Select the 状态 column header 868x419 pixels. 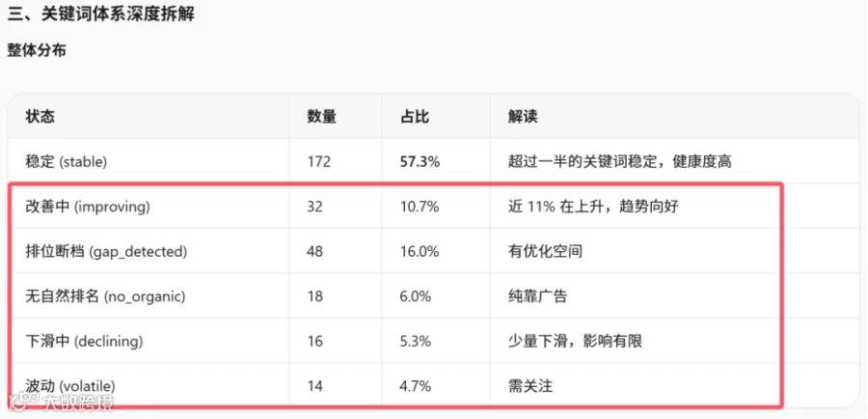(x=40, y=117)
